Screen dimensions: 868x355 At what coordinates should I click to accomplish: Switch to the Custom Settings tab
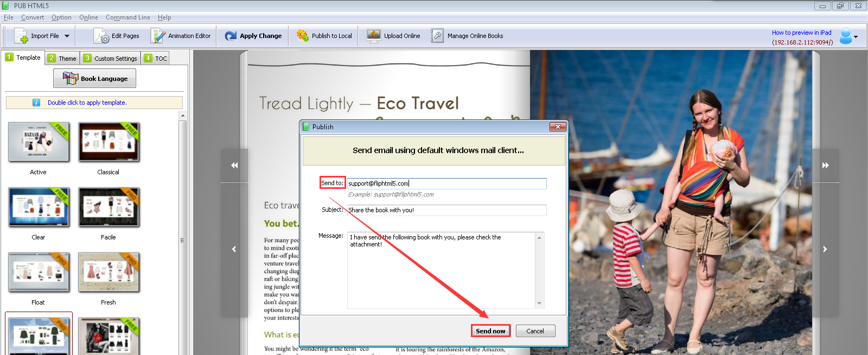click(x=110, y=58)
